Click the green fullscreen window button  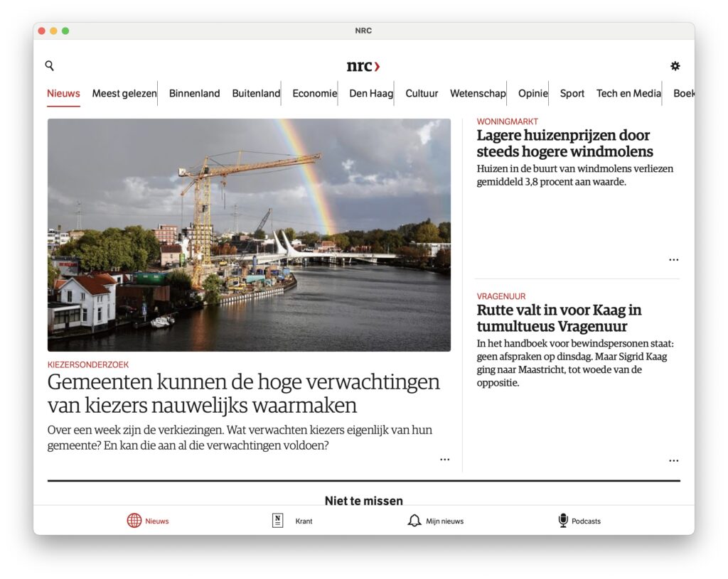coord(65,31)
